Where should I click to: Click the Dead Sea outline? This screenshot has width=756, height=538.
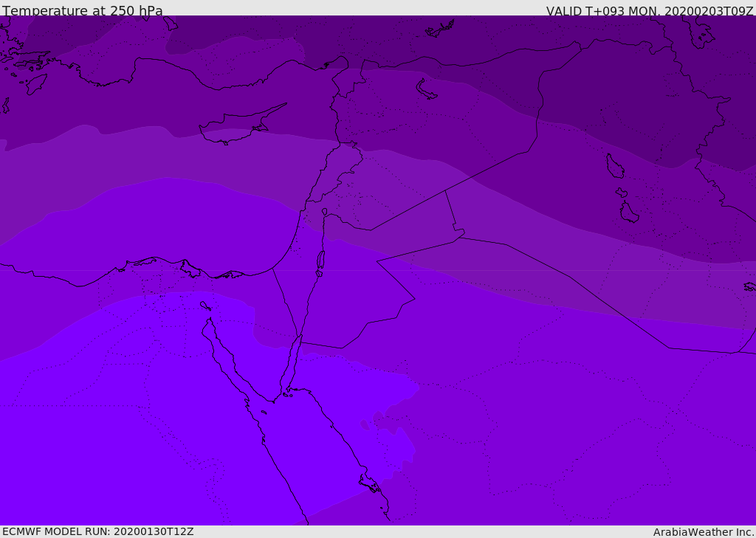coord(320,261)
